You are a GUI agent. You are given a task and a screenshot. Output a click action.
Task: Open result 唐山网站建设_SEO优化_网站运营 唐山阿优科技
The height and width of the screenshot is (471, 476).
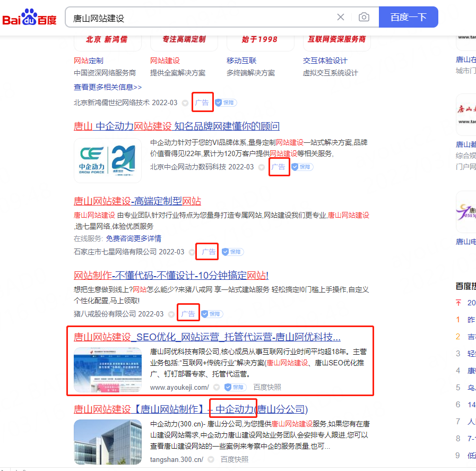coord(207,337)
